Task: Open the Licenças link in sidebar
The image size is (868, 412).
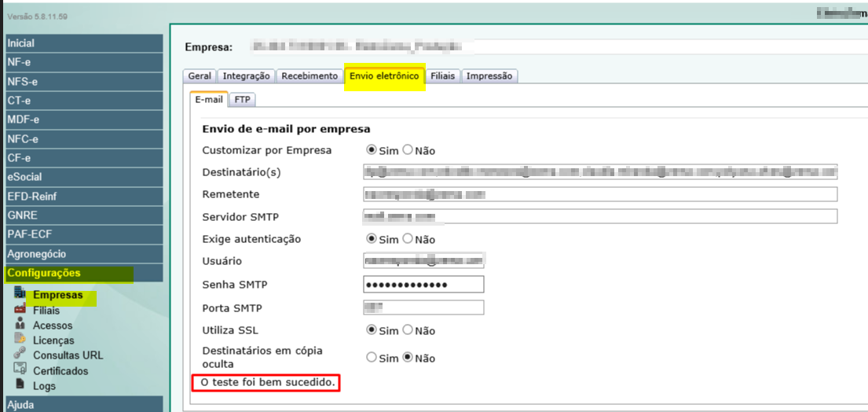Action: [x=53, y=340]
